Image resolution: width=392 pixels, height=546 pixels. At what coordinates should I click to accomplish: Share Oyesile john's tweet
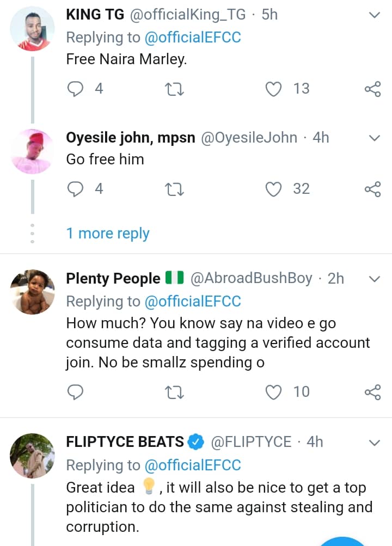(x=372, y=189)
